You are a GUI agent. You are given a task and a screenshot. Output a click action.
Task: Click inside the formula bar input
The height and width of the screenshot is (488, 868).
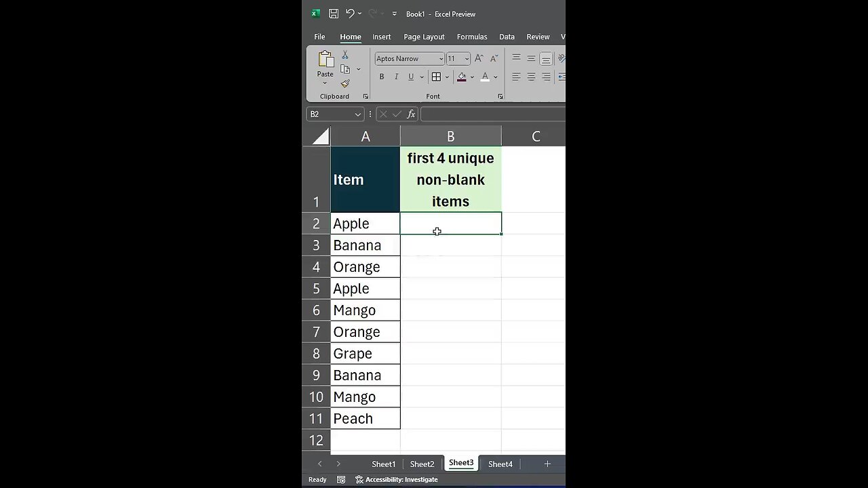(493, 115)
